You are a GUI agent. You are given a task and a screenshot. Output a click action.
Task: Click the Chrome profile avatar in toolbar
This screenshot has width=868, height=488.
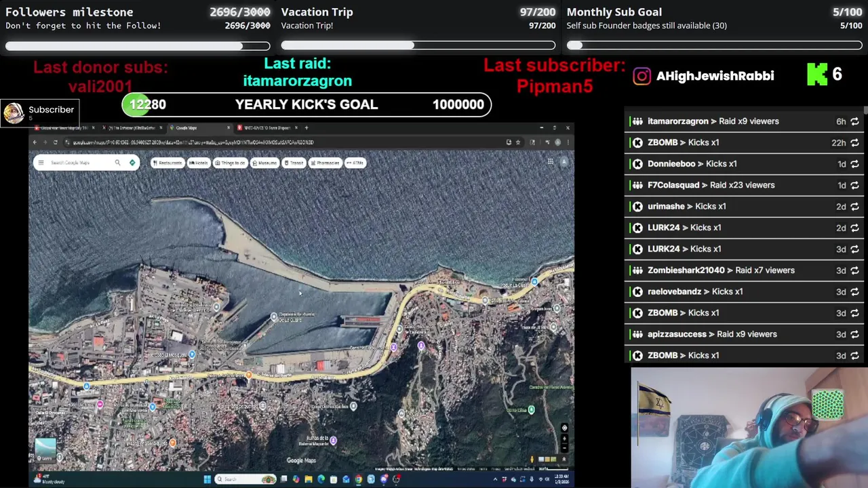click(x=557, y=142)
